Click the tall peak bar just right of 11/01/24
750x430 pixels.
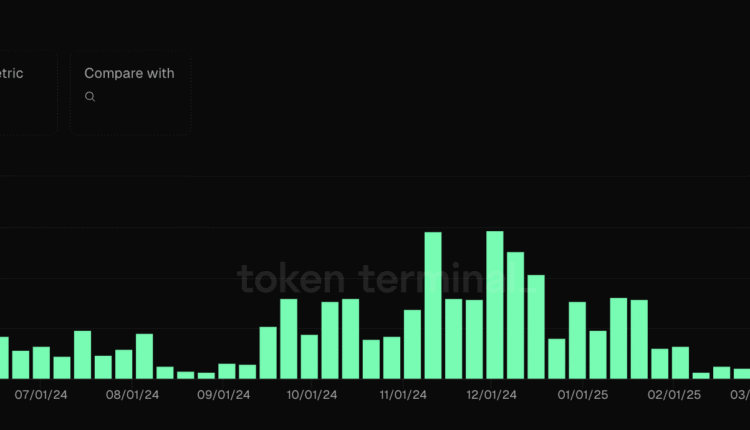click(433, 305)
